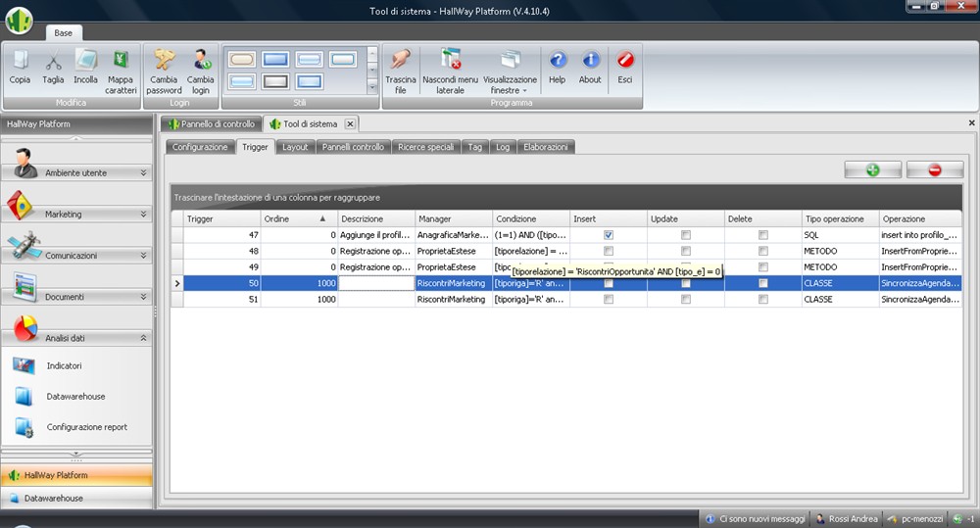Expand Marketing section chevron
The image size is (980, 528).
click(143, 214)
